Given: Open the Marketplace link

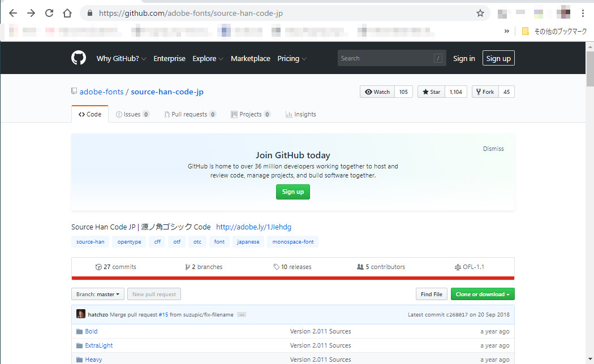Looking at the screenshot, I should [251, 59].
